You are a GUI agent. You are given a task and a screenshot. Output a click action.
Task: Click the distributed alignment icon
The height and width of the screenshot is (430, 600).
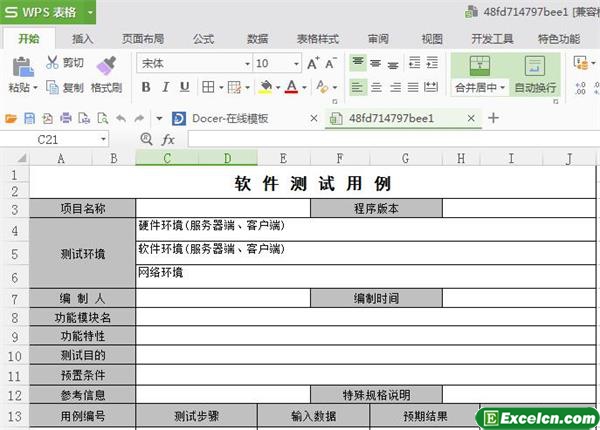point(431,87)
